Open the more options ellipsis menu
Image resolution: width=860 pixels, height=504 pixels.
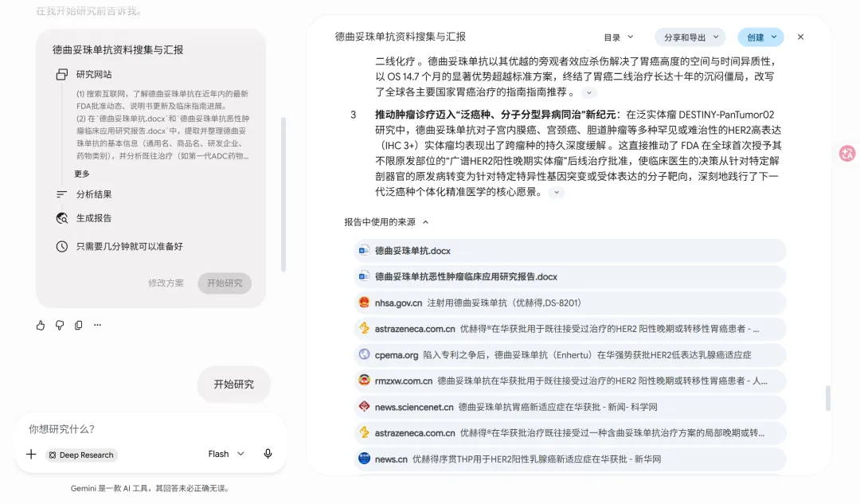coord(98,325)
